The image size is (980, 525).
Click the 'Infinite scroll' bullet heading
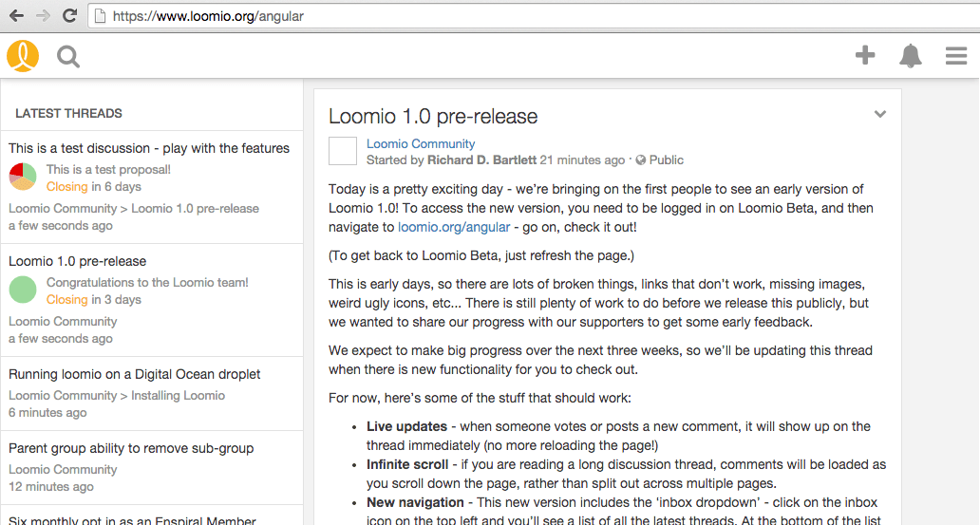(407, 464)
